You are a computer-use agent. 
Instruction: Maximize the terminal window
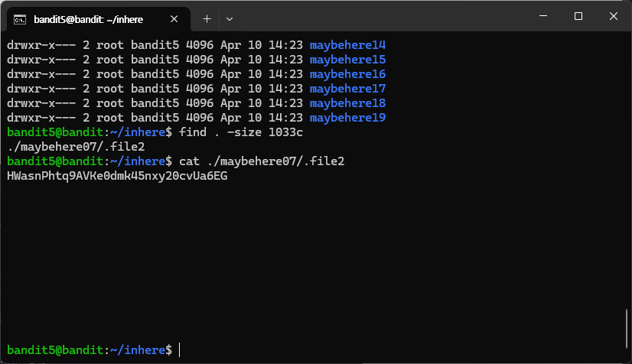pyautogui.click(x=578, y=16)
